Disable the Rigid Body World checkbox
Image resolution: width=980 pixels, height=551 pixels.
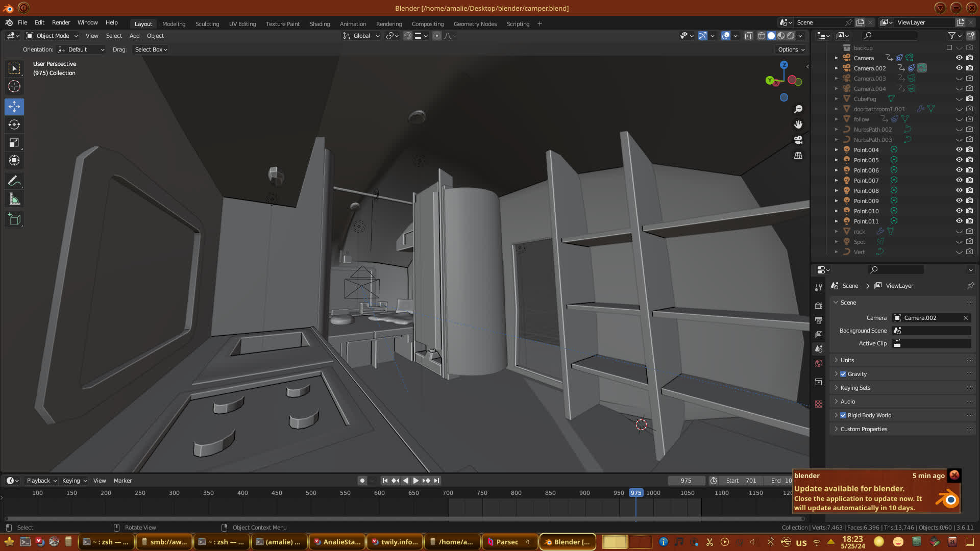pyautogui.click(x=843, y=415)
